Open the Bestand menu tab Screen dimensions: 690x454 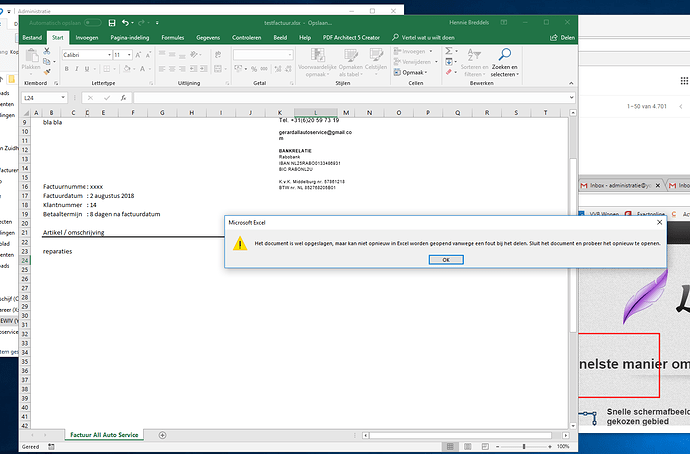[x=32, y=37]
